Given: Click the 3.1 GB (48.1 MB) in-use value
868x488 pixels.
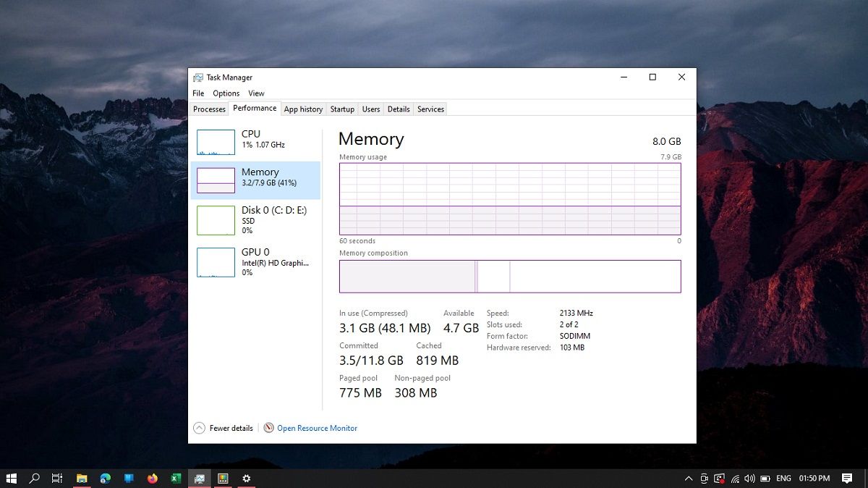Looking at the screenshot, I should [385, 328].
